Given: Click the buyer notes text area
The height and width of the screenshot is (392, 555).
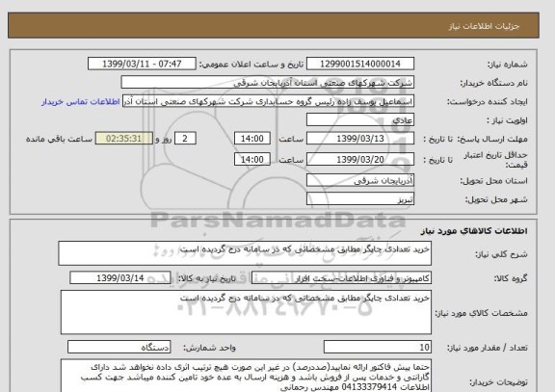Looking at the screenshot, I should (x=246, y=376).
